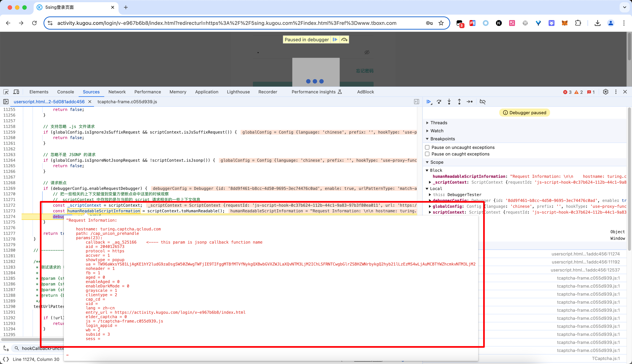Step into next function call icon
The width and height of the screenshot is (632, 364).
click(x=449, y=102)
